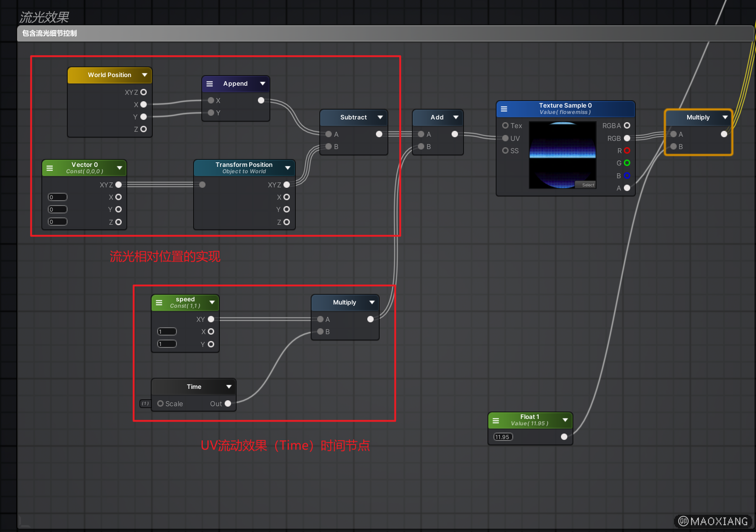Click the Select button on texture preview

tap(588, 185)
